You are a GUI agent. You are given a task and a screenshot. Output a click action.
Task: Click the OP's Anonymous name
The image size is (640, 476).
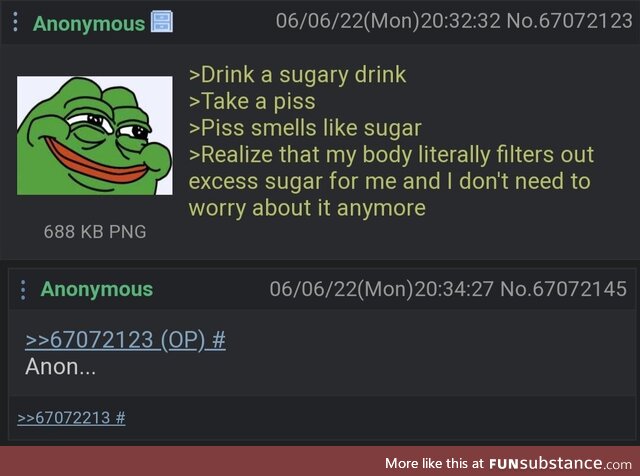click(x=89, y=24)
